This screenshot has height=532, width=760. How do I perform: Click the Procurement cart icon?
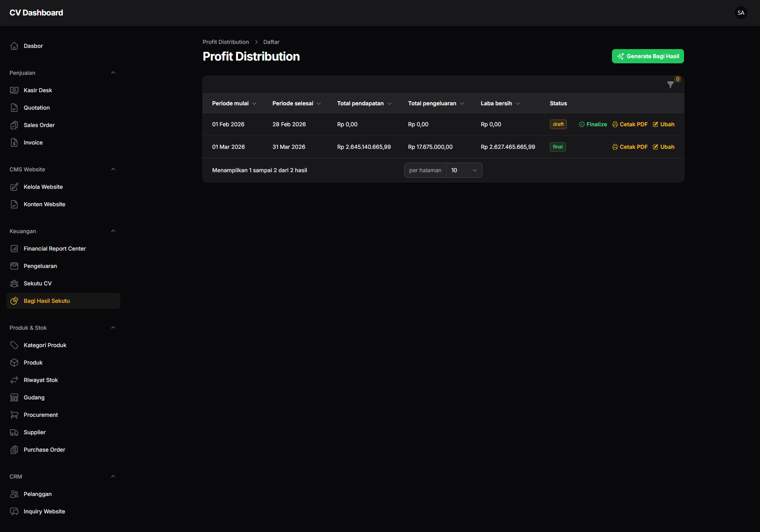[14, 415]
